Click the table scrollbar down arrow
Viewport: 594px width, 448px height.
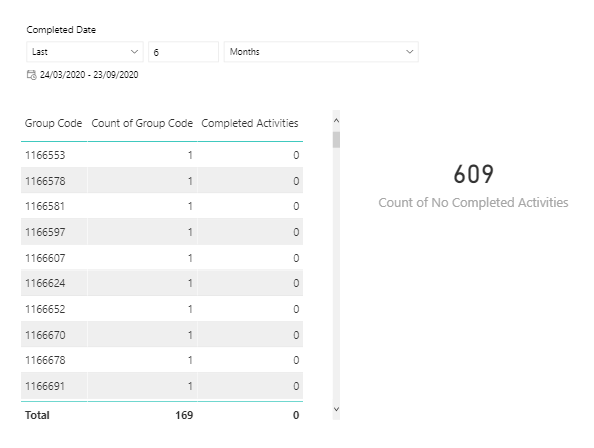pos(336,409)
